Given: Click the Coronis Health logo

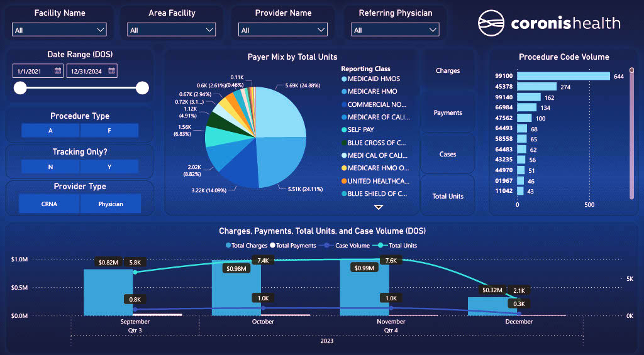Looking at the screenshot, I should (x=548, y=24).
